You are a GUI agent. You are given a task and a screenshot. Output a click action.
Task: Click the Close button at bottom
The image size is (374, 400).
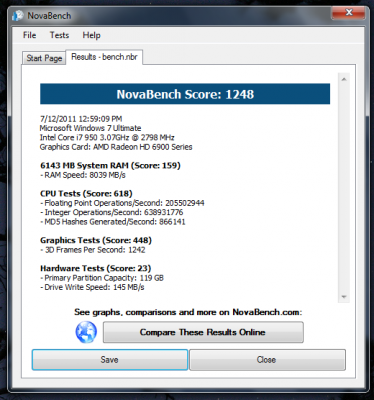tap(267, 360)
